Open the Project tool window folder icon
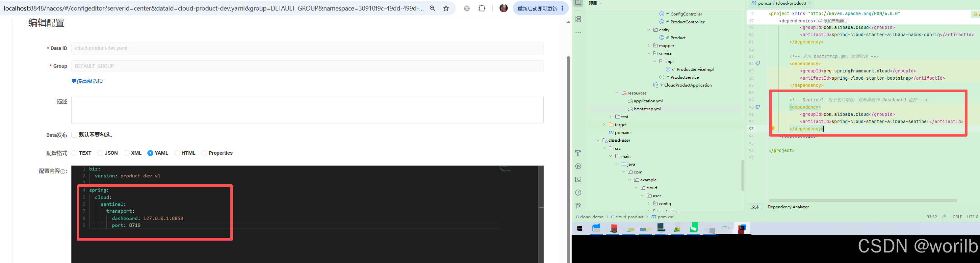980x263 pixels. [x=578, y=3]
